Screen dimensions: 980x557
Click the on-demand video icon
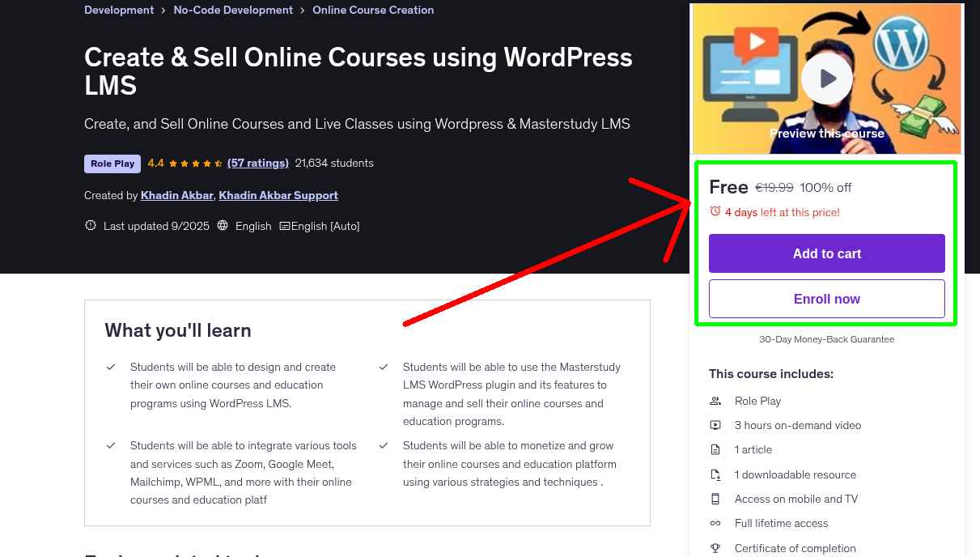point(715,425)
